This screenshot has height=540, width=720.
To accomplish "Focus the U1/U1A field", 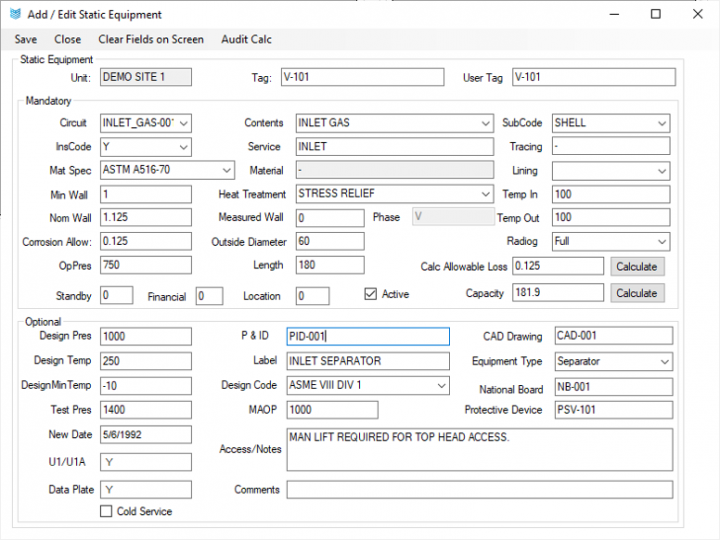I will (x=146, y=462).
